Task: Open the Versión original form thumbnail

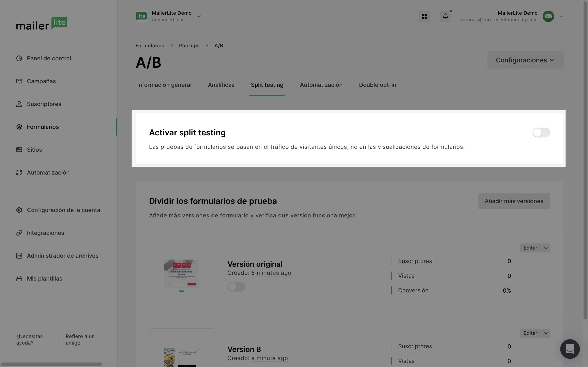Action: click(182, 275)
